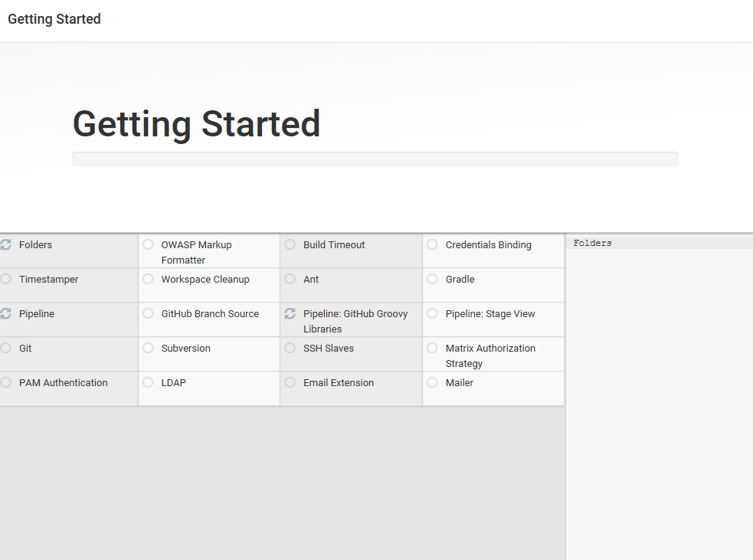
Task: Click the Git plugin label
Action: point(25,349)
